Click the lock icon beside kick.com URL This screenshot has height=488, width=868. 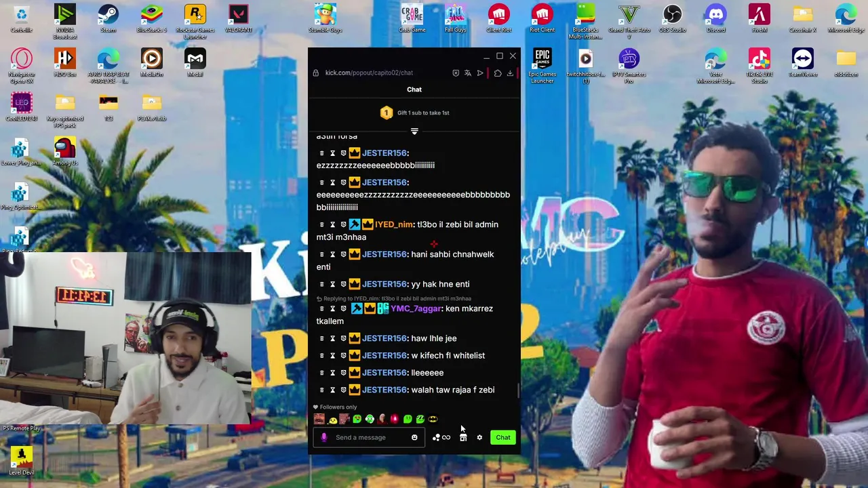point(316,73)
